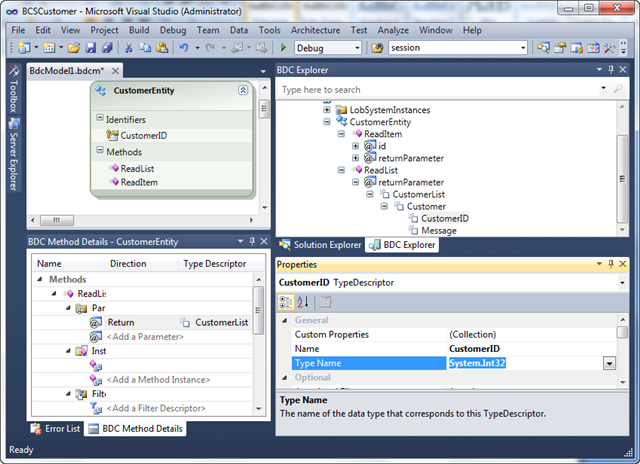Collapse the ReadItem node in BDC Explorer
The image size is (640, 464).
point(341,134)
